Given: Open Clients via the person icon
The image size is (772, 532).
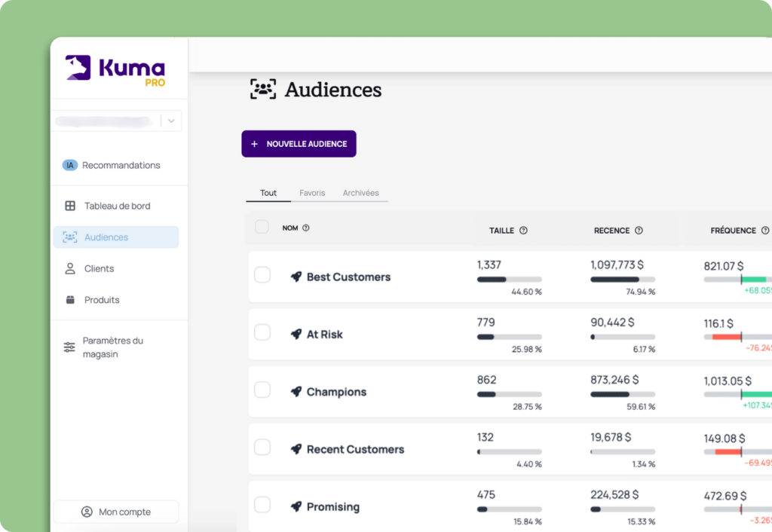Looking at the screenshot, I should (x=69, y=268).
